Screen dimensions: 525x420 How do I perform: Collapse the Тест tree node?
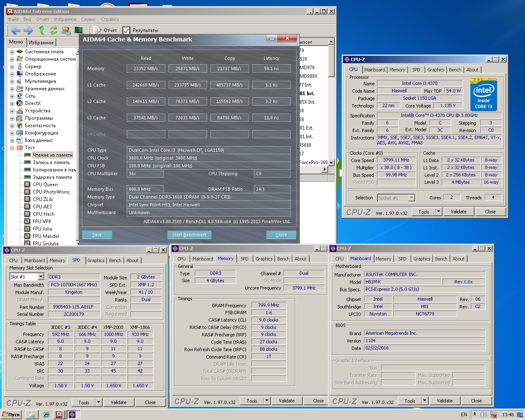[12, 148]
